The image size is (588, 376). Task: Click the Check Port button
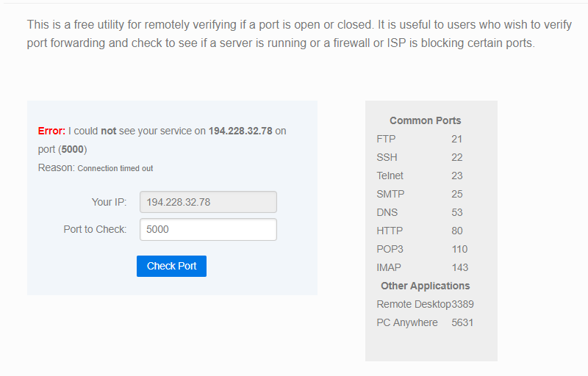point(171,266)
